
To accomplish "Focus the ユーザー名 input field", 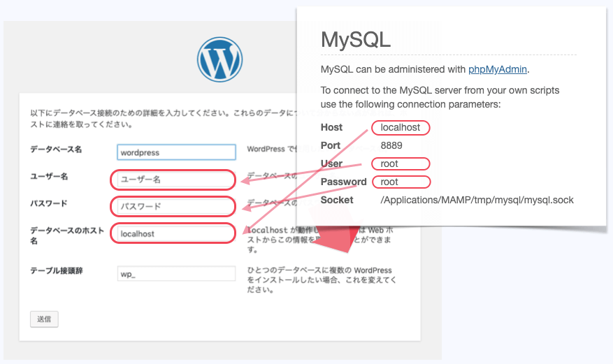I will coord(176,180).
